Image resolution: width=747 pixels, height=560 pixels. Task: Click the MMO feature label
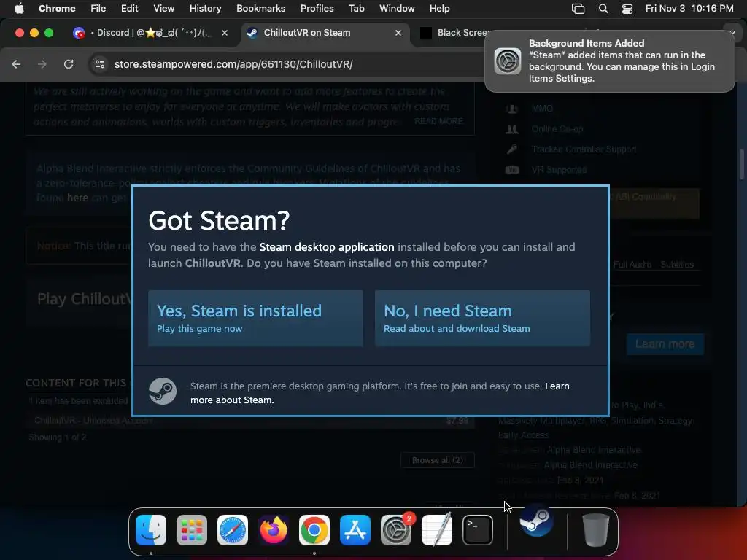tap(542, 109)
